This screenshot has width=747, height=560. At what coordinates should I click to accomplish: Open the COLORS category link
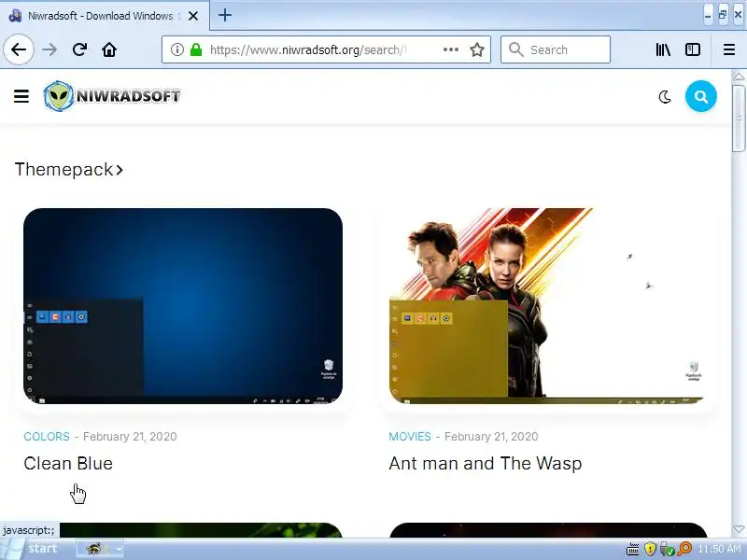(47, 437)
